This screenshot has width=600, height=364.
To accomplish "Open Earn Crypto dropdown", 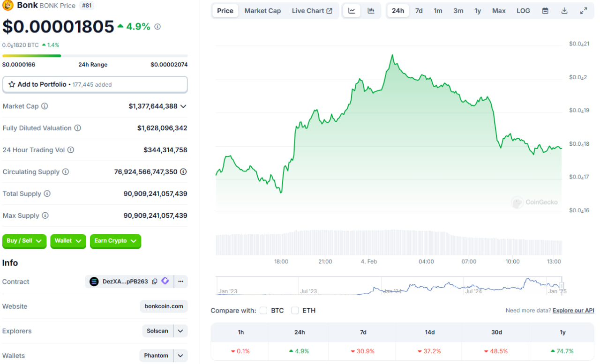I will 115,241.
